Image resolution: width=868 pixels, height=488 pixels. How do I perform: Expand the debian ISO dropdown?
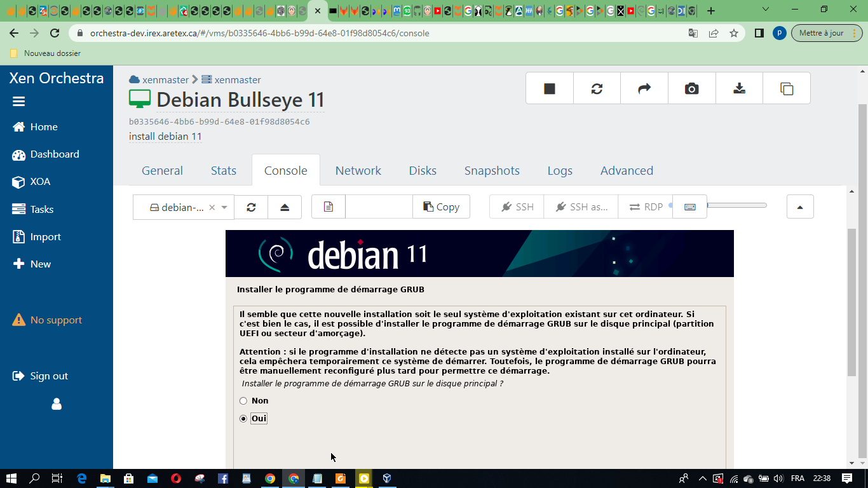click(x=224, y=207)
